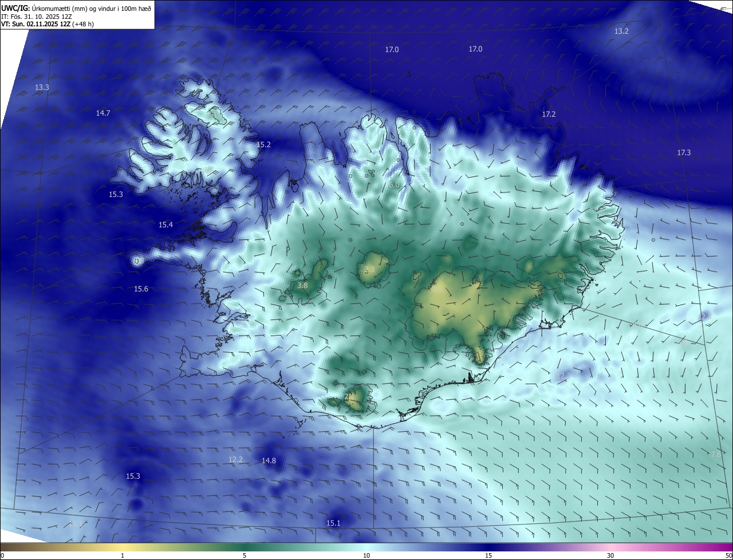
Task: Click the 15 tick on the color scale
Action: click(x=488, y=556)
